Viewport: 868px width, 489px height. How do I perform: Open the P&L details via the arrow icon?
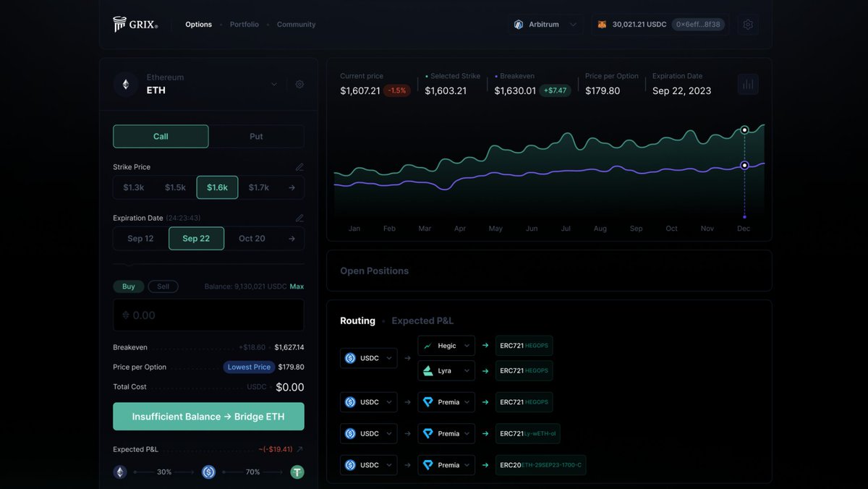tap(299, 448)
